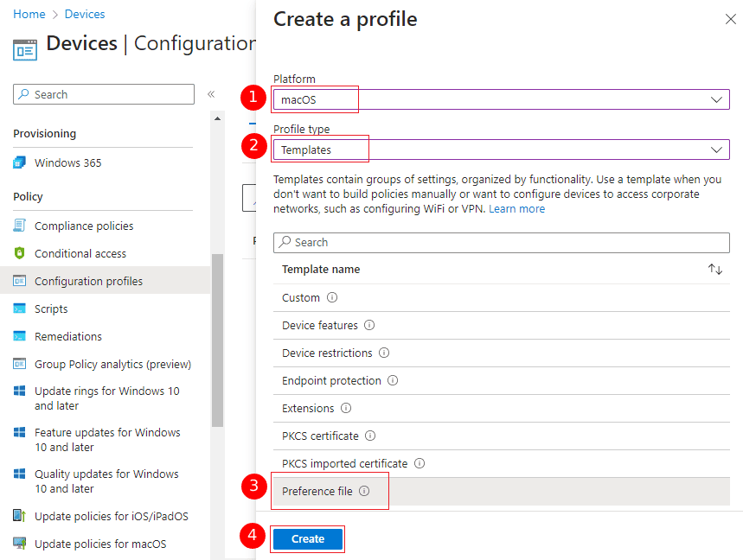Viewport: 743px width, 560px height.
Task: Click the Windows 365 icon in sidebar
Action: click(x=19, y=162)
